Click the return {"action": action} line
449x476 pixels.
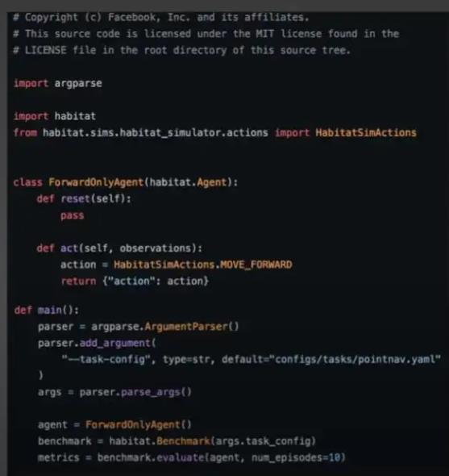click(x=135, y=281)
